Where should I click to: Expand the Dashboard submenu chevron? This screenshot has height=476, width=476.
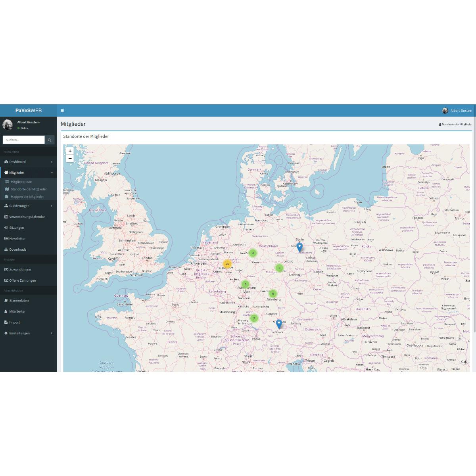coord(52,162)
